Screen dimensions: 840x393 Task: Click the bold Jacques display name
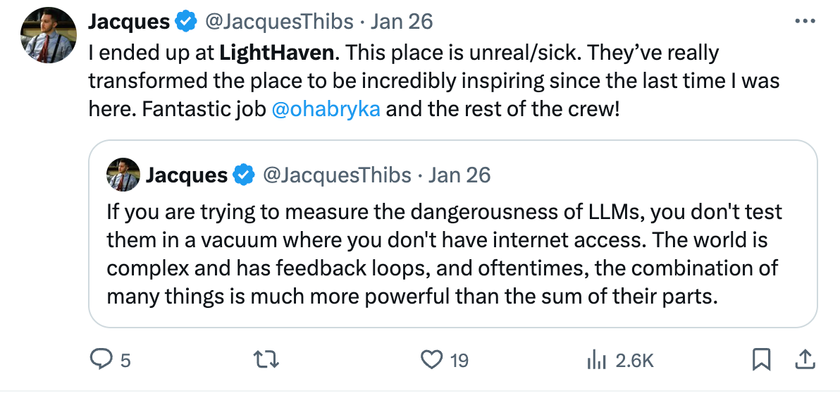(129, 22)
